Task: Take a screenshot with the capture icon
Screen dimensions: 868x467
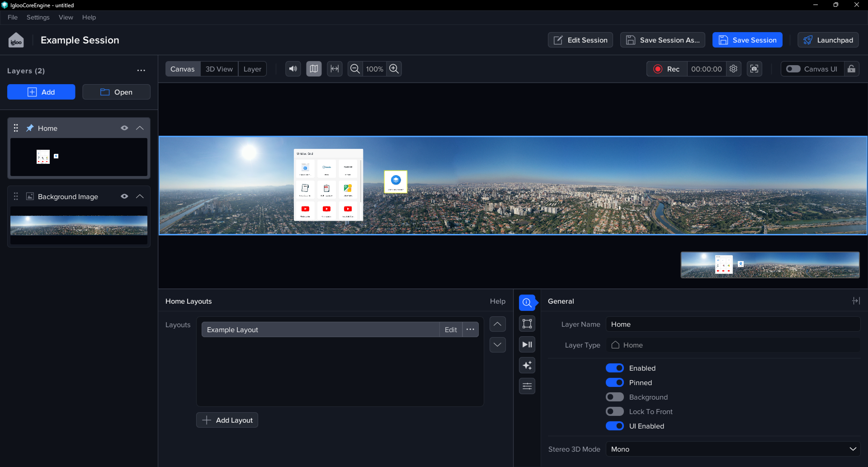Action: pyautogui.click(x=754, y=69)
